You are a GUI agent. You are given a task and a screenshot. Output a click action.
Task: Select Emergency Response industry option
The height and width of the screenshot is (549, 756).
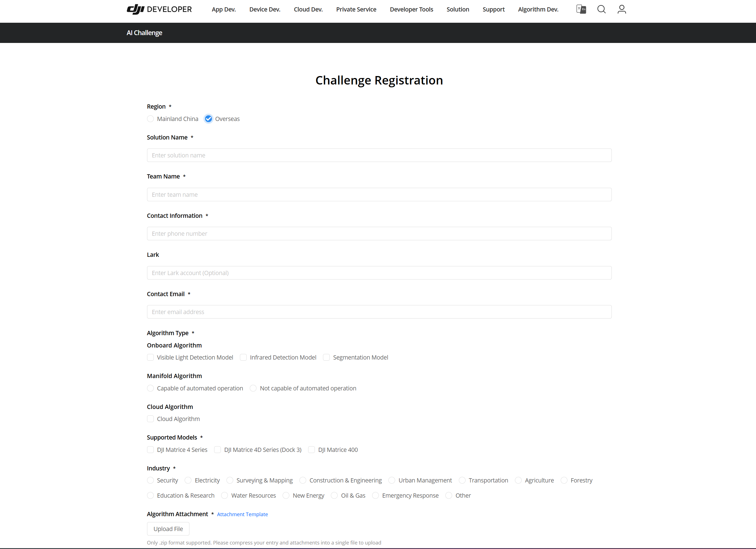pos(376,496)
